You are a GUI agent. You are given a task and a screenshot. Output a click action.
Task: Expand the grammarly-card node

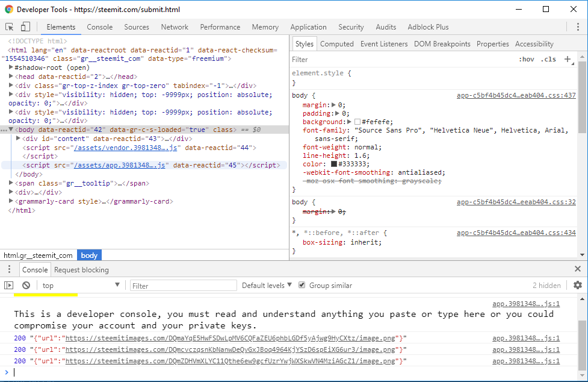[11, 201]
